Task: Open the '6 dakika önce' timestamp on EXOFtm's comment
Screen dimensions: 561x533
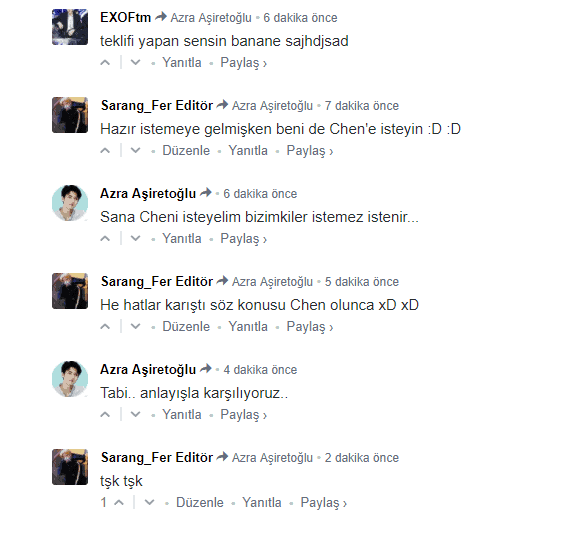Action: point(300,18)
